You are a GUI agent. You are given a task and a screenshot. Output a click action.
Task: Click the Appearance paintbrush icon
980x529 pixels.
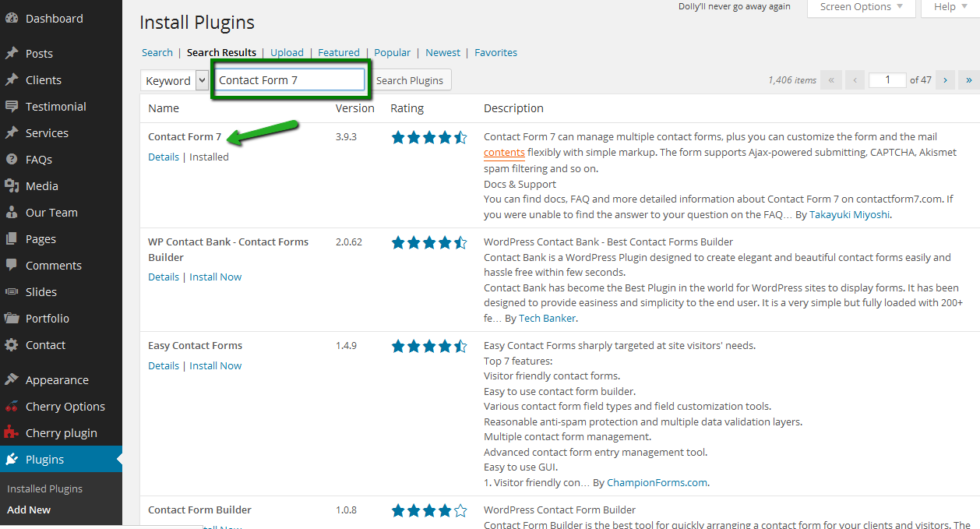tap(12, 380)
